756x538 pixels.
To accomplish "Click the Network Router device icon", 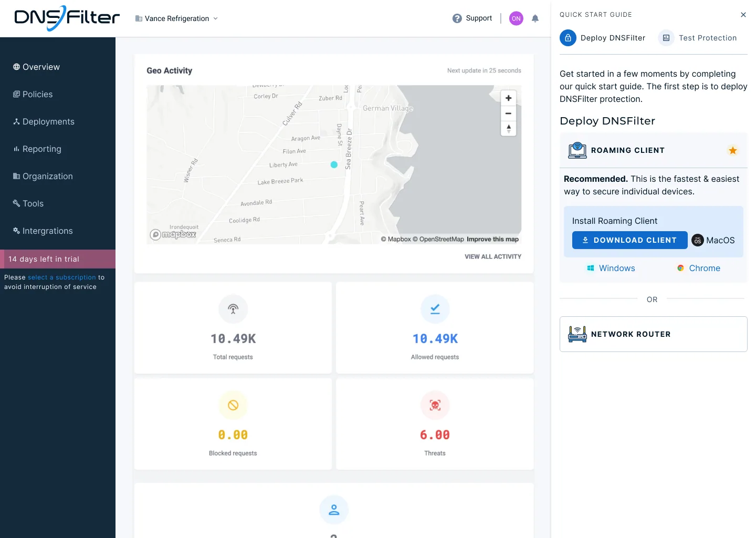I will click(577, 334).
